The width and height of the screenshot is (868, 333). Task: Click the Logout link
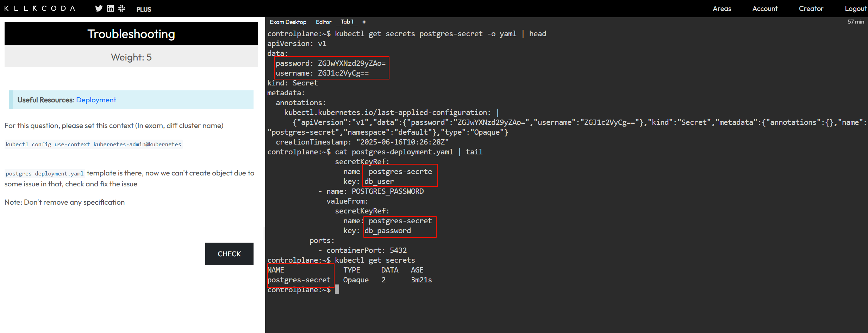[856, 8]
